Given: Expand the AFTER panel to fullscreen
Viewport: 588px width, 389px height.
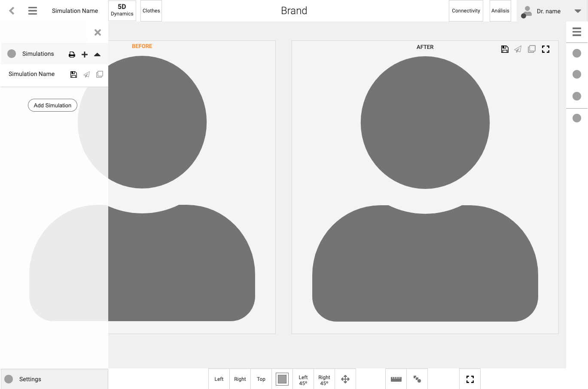Looking at the screenshot, I should point(545,49).
